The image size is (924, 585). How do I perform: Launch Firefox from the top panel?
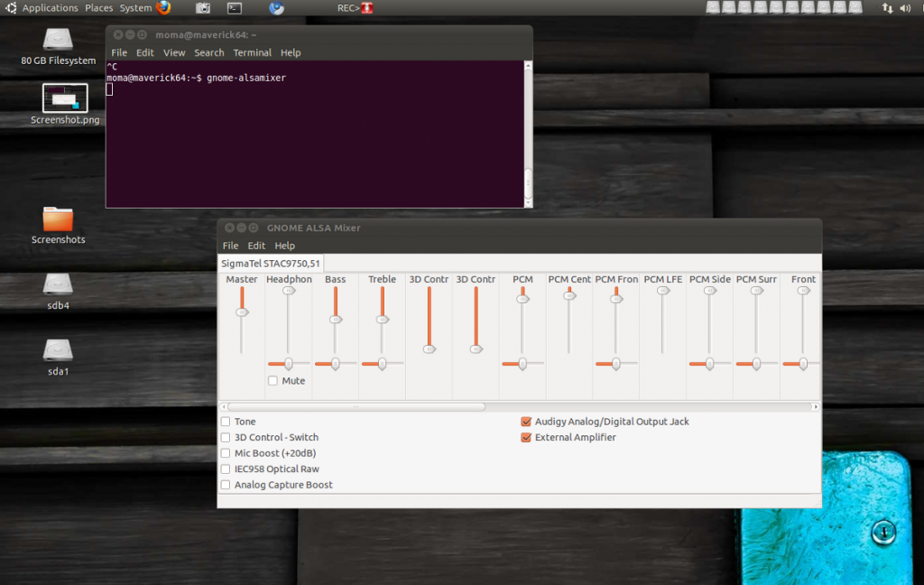[x=164, y=7]
